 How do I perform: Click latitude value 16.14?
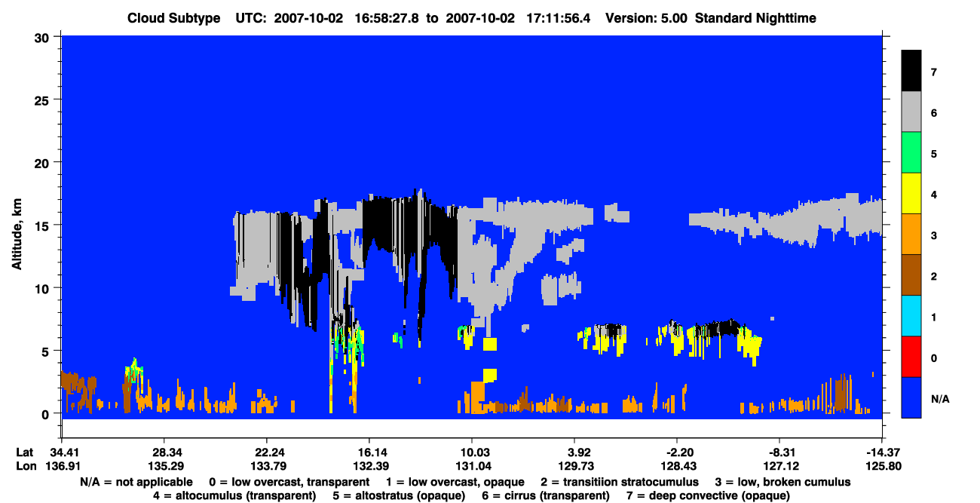coord(369,452)
